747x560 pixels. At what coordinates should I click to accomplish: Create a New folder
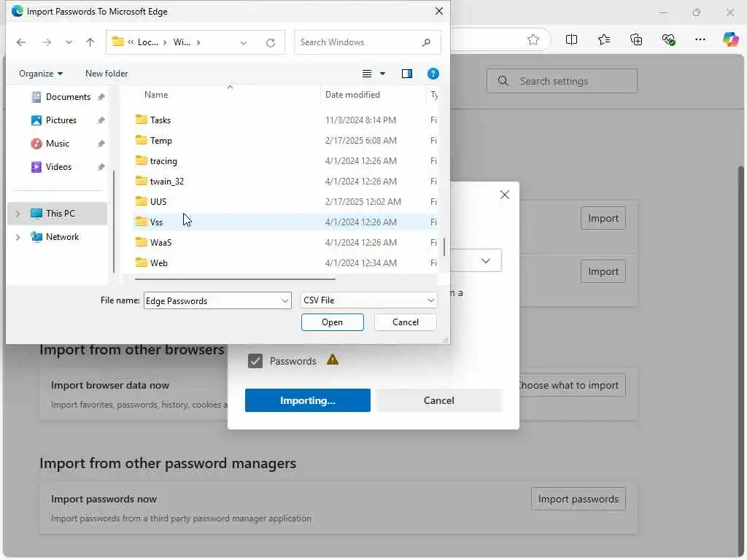pyautogui.click(x=107, y=74)
